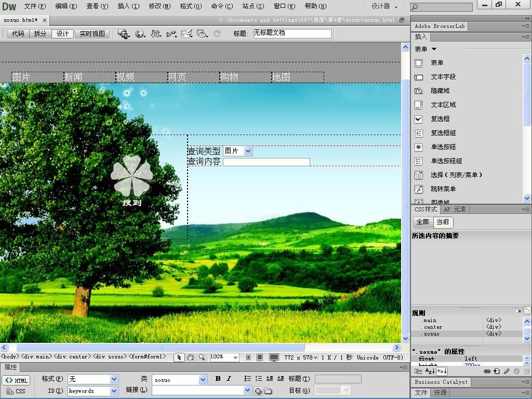Image resolution: width=532 pixels, height=399 pixels.
Task: Click the text outdent icon
Action: click(x=270, y=379)
